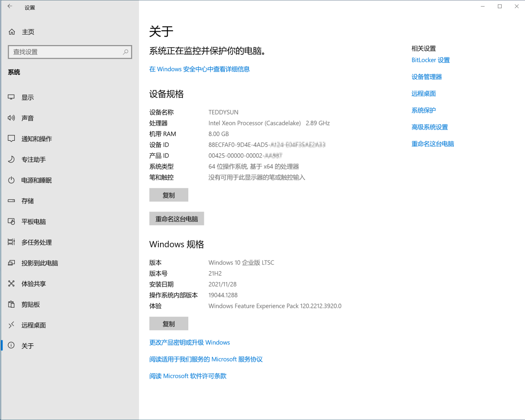Open 在 Windows 安全中心中查看详细信息 link
Image resolution: width=525 pixels, height=420 pixels.
tap(199, 69)
